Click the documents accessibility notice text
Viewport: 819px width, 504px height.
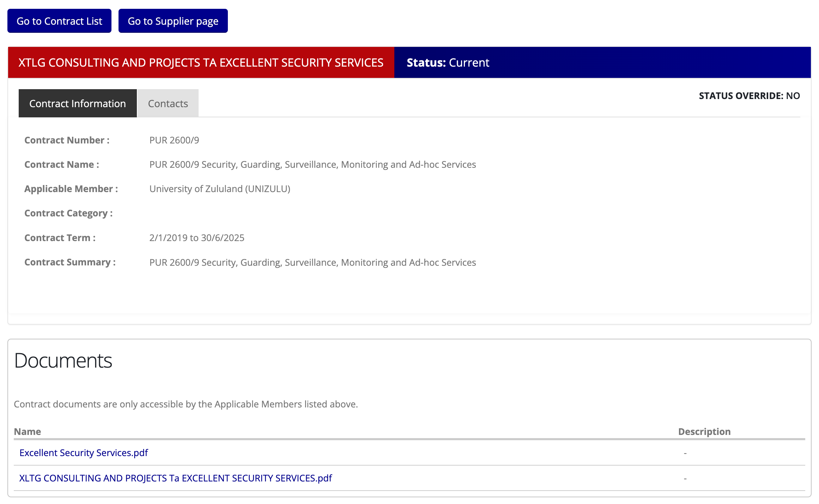tap(186, 404)
